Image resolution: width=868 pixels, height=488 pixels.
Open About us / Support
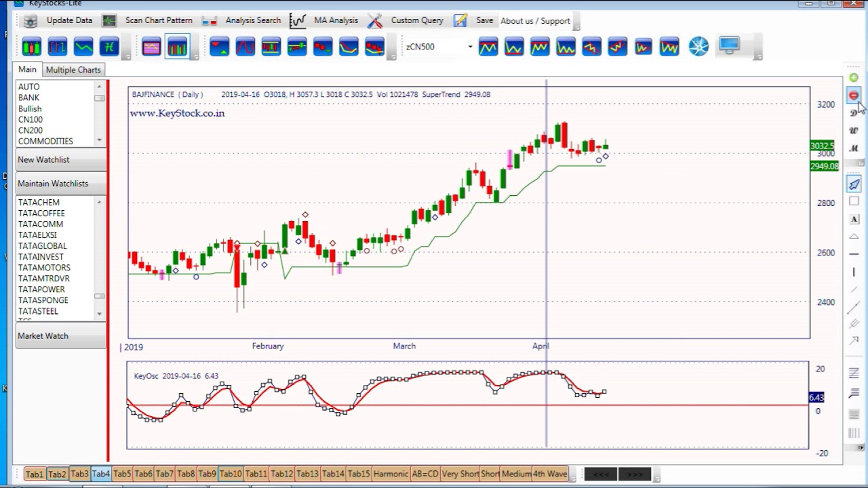[x=535, y=21]
